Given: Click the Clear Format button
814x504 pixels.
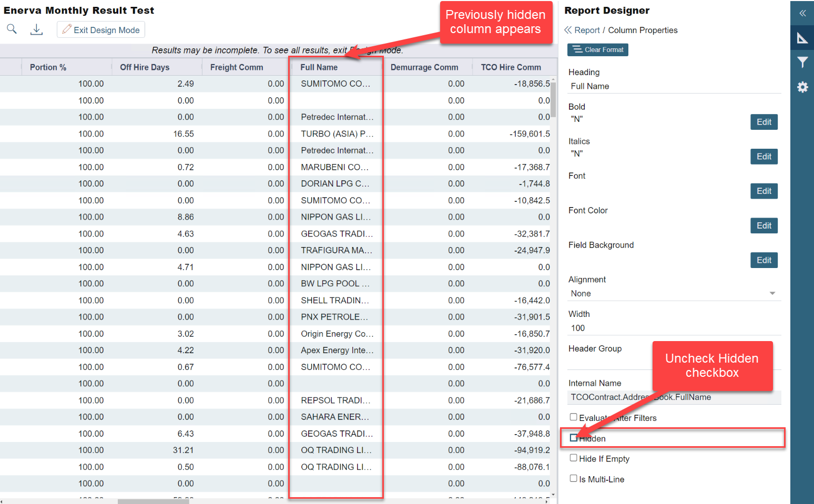Looking at the screenshot, I should [x=597, y=49].
